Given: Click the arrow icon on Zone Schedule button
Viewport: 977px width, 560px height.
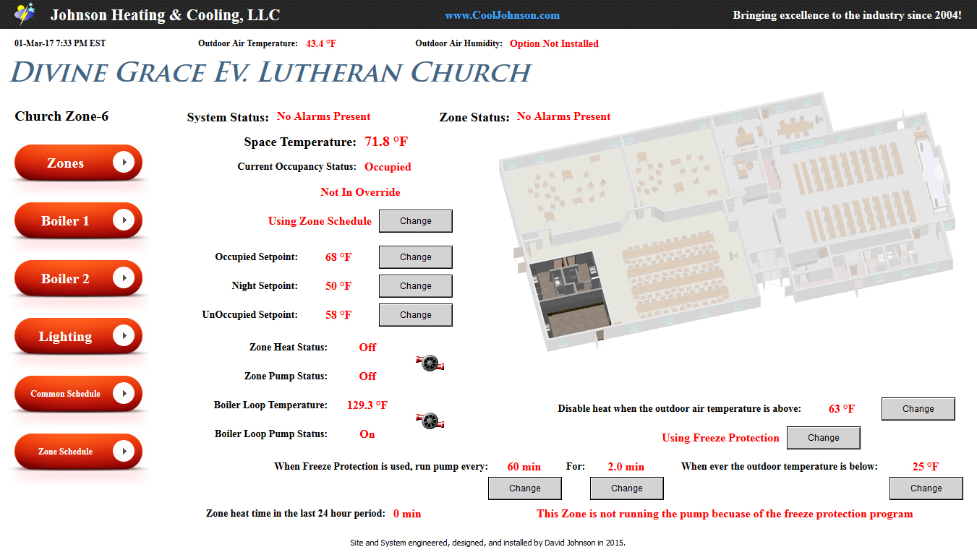Looking at the screenshot, I should pyautogui.click(x=124, y=452).
